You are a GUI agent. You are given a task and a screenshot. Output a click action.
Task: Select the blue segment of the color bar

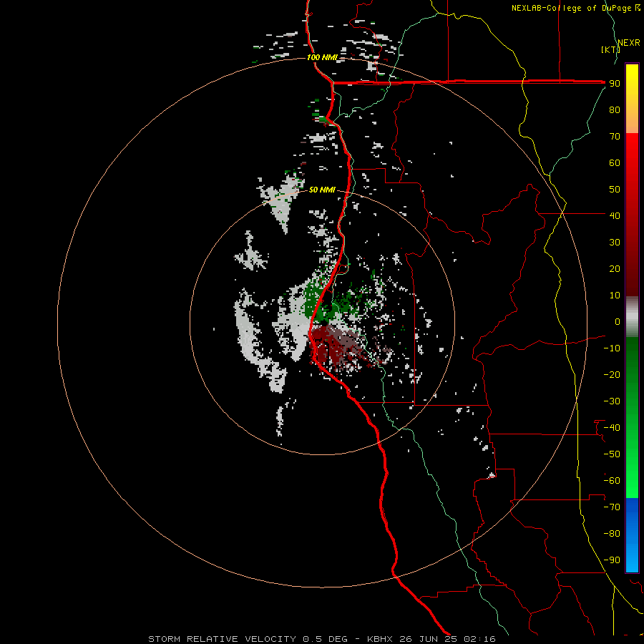point(632,535)
